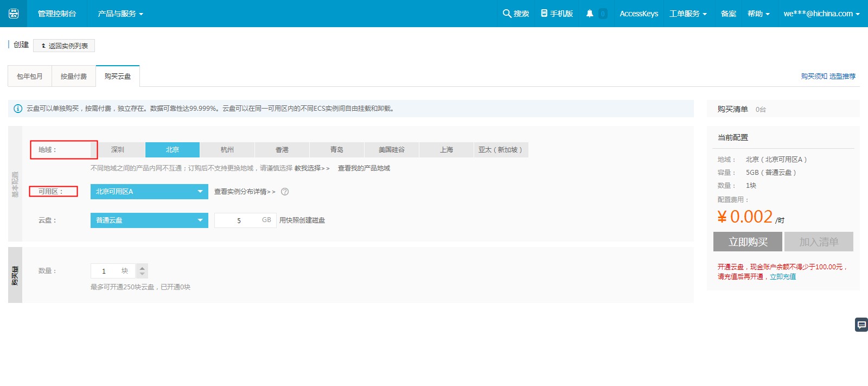Click the help question mark icon next to instance distribution
868x386 pixels.
(x=285, y=192)
